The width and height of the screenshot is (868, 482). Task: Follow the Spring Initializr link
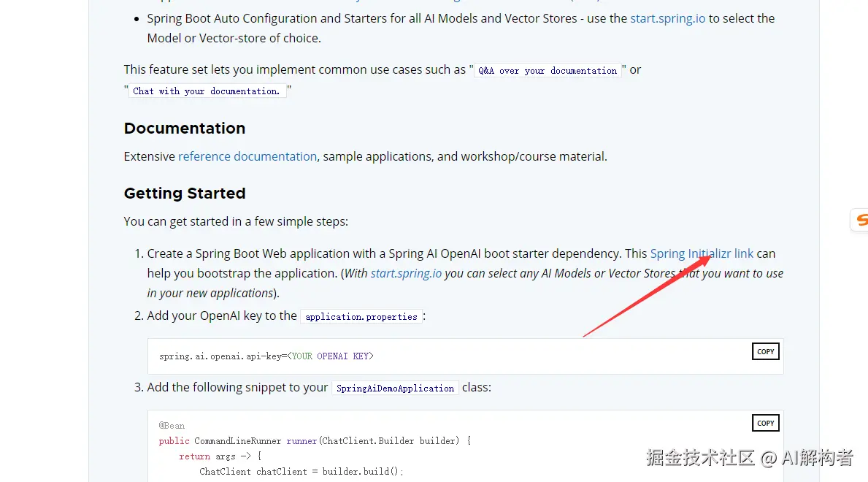[x=702, y=253]
